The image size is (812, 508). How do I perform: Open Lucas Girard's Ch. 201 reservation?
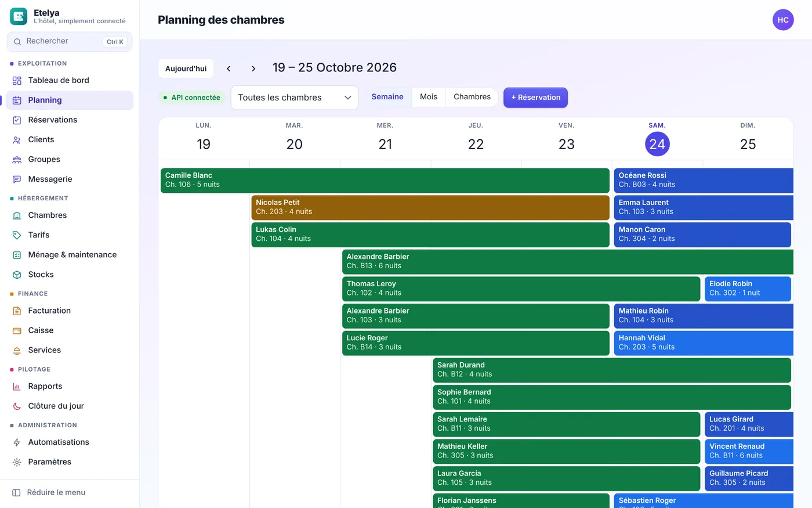[749, 424]
